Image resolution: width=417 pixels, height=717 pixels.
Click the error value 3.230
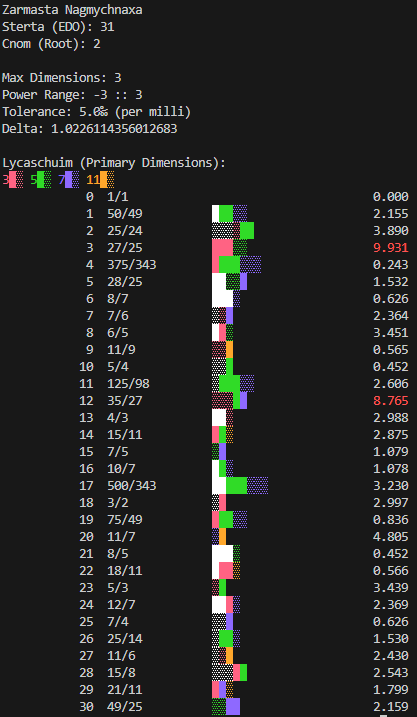390,486
